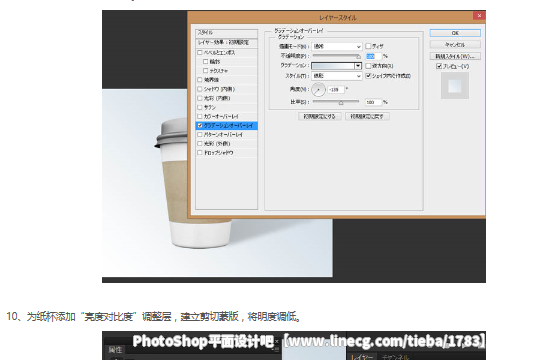Image resolution: width=541 pixels, height=360 pixels.
Task: Select the Drop Shadow row label
Action: pos(218,153)
